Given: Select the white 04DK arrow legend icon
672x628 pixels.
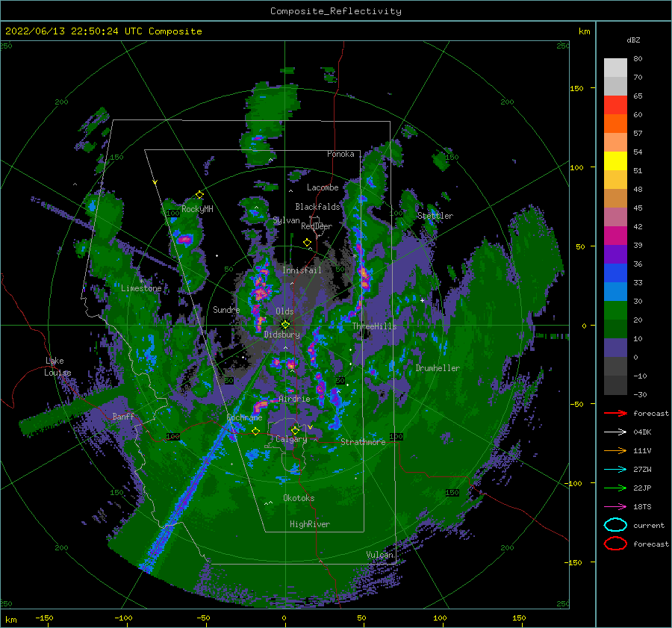Looking at the screenshot, I should click(x=615, y=432).
